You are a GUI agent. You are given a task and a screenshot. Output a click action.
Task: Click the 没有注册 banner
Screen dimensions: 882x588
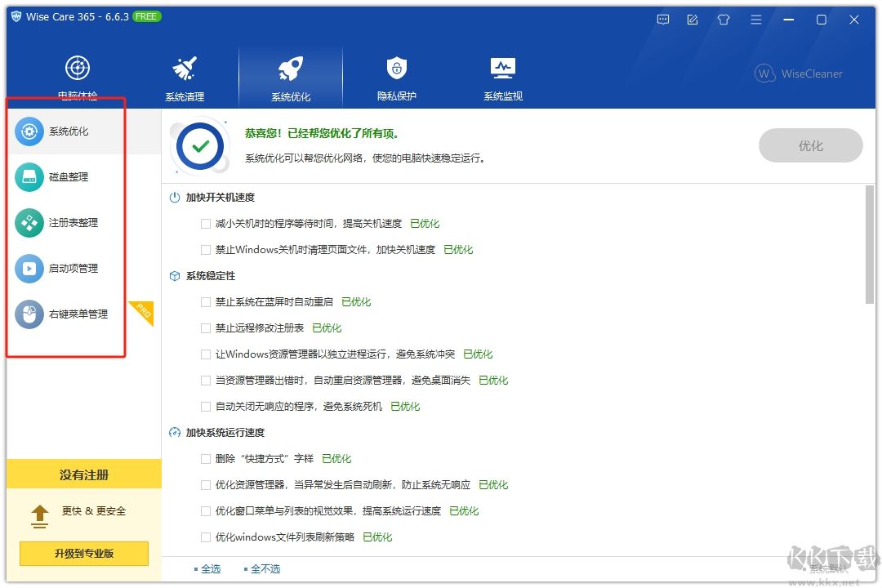[84, 474]
